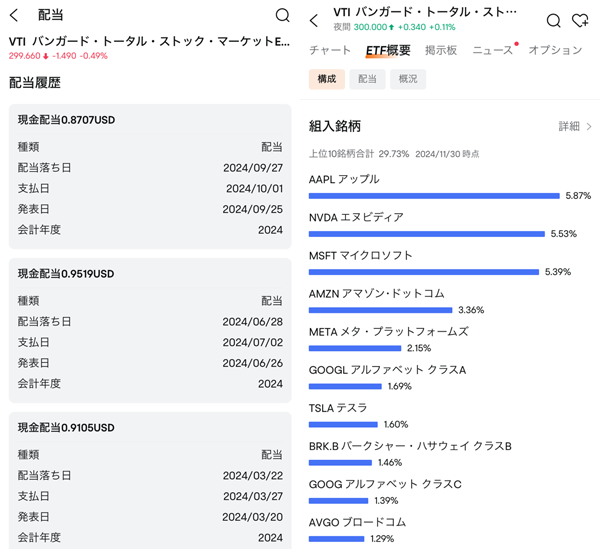The width and height of the screenshot is (600, 555).
Task: Expand holdings via chevron next to 詳細
Action: coord(589,126)
